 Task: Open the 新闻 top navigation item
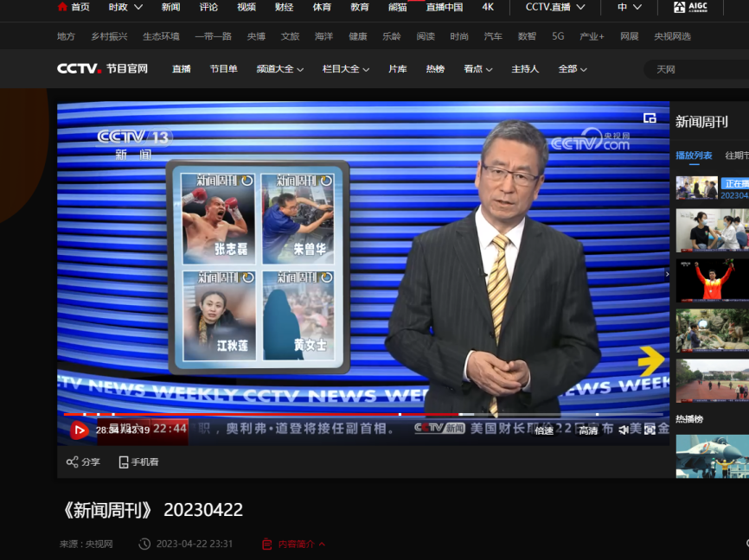[170, 7]
